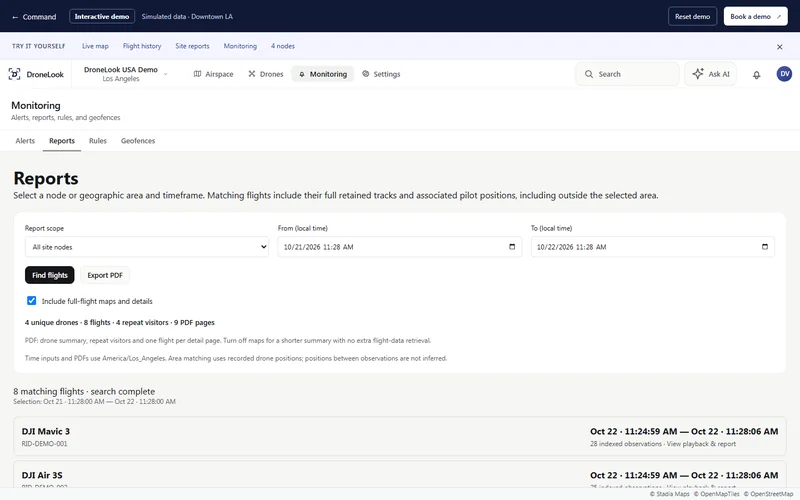Open Site reports link in banner

(192, 46)
